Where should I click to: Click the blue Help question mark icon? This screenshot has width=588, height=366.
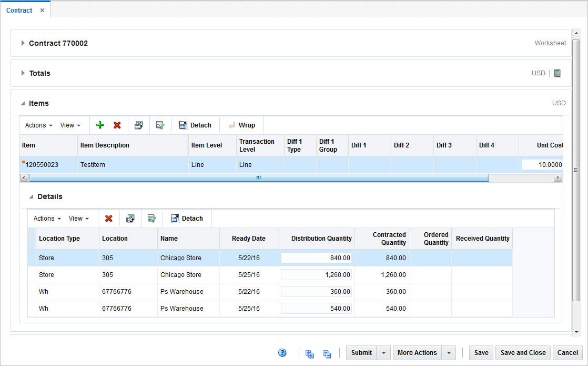282,353
